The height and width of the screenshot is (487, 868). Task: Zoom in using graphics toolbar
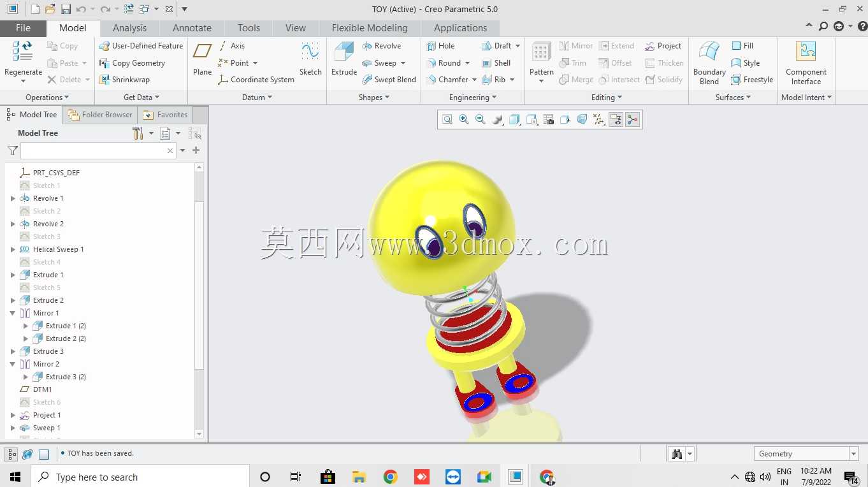(464, 119)
